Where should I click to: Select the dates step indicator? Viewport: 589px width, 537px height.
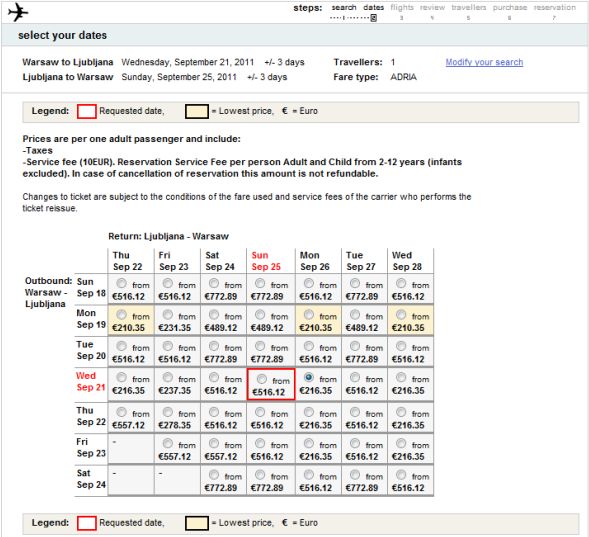tap(373, 8)
